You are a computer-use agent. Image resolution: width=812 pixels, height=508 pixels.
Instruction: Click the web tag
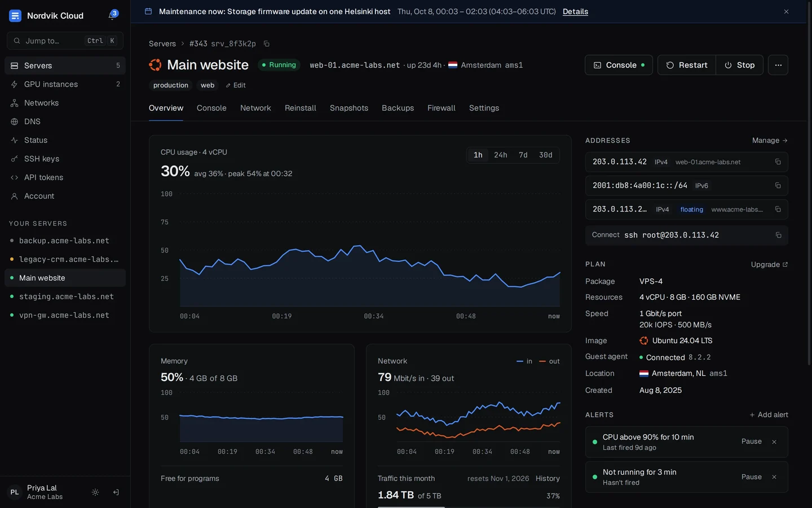[x=208, y=85]
